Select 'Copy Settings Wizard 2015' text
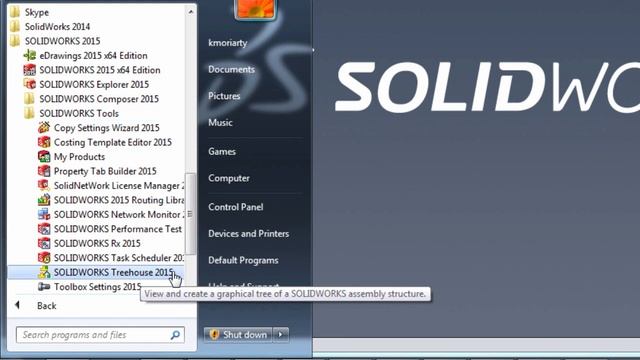The width and height of the screenshot is (640, 360). 107,128
